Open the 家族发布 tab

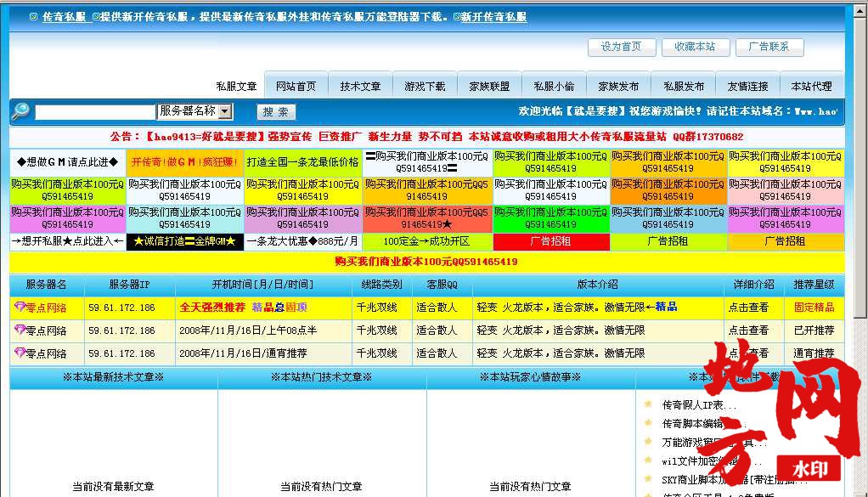click(618, 86)
